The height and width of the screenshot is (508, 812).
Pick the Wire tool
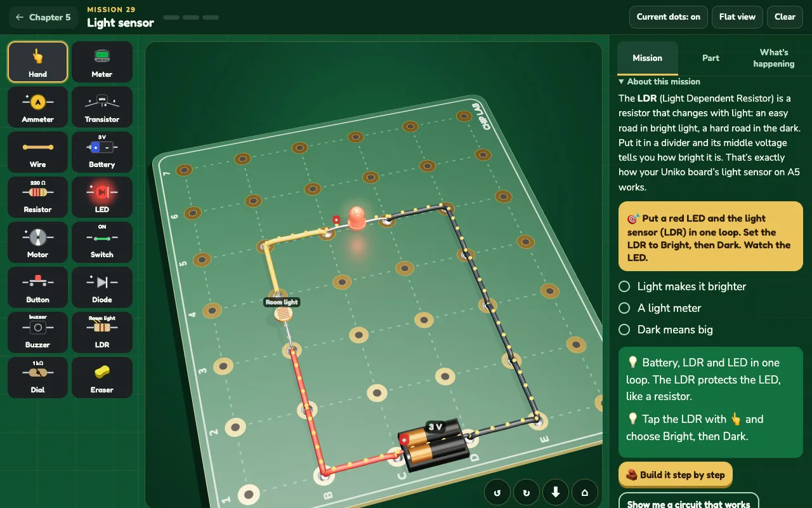[37, 152]
